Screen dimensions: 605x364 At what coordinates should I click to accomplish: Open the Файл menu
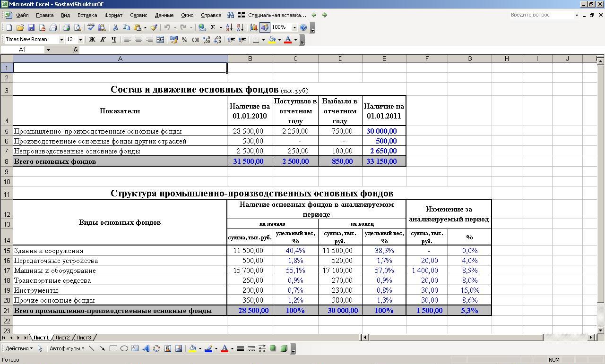[22, 15]
